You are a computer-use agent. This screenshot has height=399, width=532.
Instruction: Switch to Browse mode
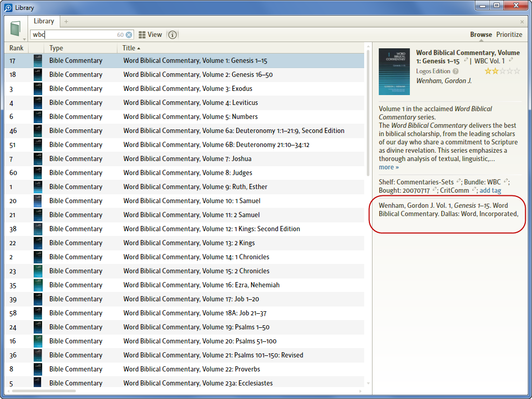[x=481, y=35]
